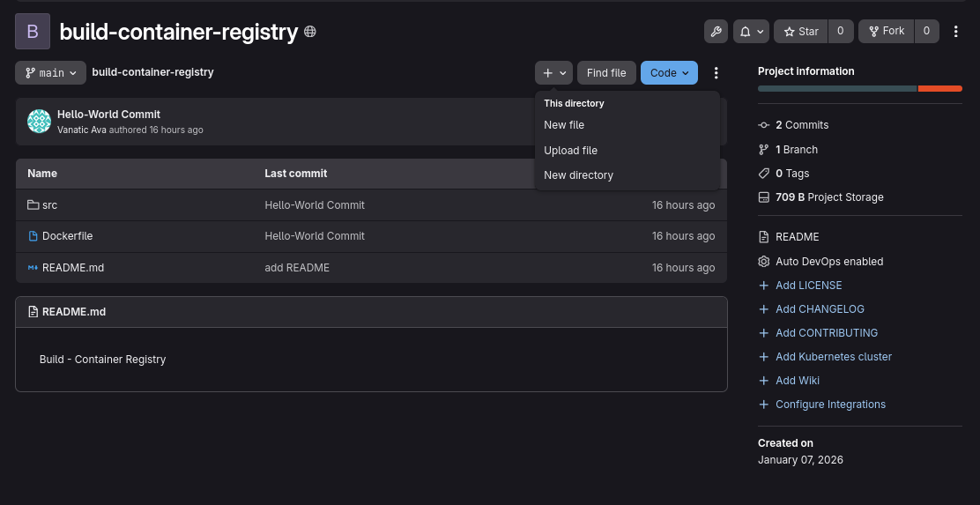Viewport: 980px width, 505px height.
Task: Click the Star button
Action: (801, 31)
